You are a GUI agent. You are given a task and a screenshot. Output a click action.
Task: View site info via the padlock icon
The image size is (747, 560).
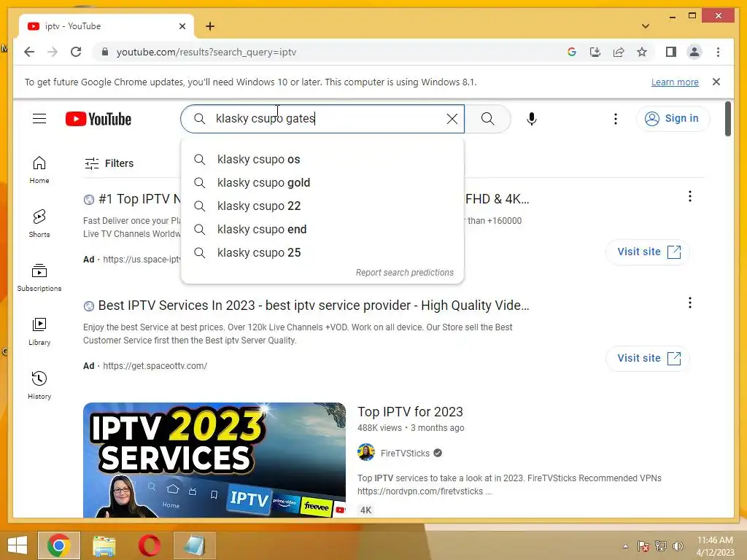click(105, 52)
